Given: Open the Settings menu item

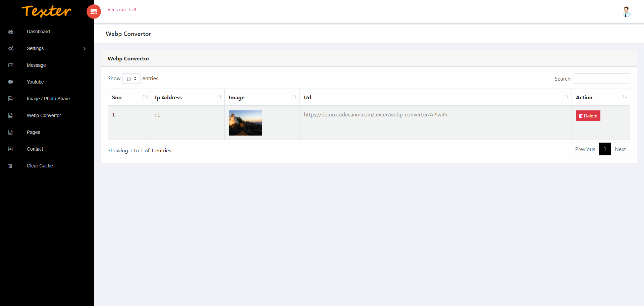Looking at the screenshot, I should tap(35, 48).
